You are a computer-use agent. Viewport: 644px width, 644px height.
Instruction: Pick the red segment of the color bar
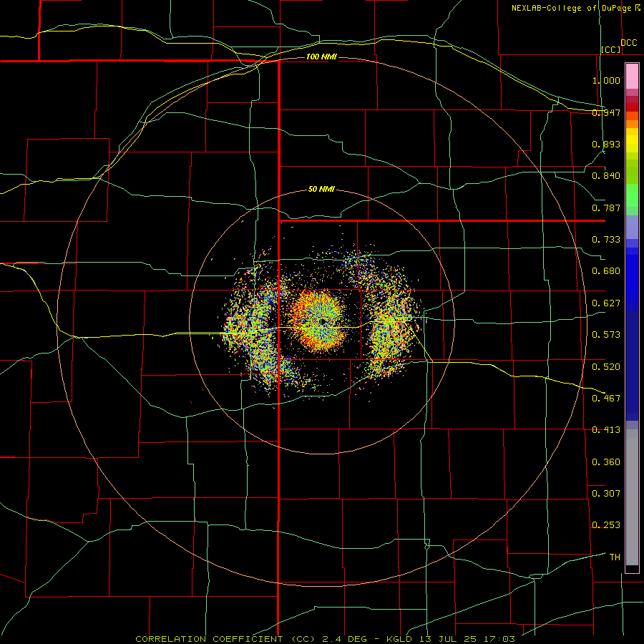(x=632, y=107)
